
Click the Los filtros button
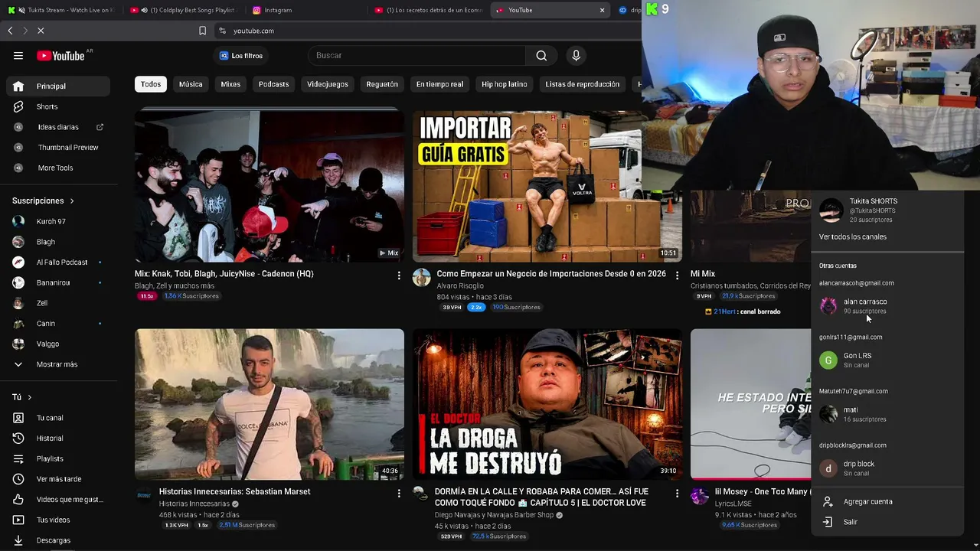pos(241,56)
